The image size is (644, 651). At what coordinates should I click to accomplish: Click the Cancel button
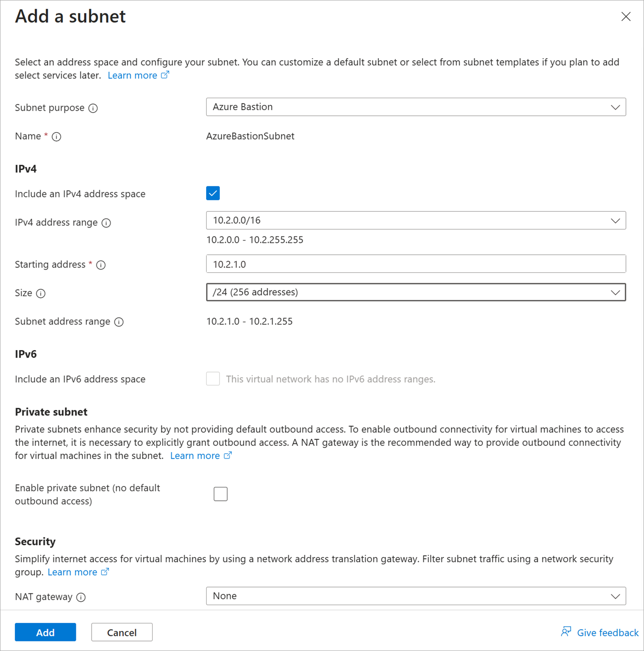point(122,632)
